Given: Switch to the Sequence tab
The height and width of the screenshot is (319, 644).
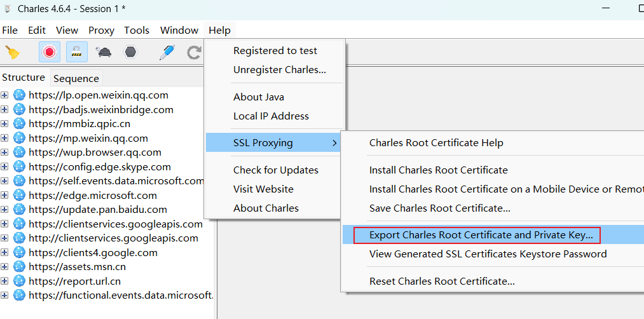Looking at the screenshot, I should [76, 78].
